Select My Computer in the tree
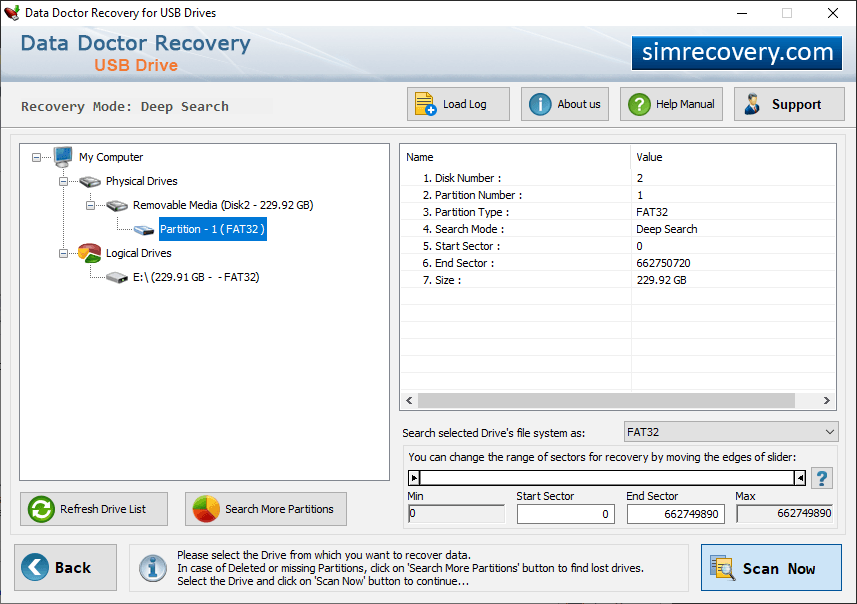 (x=111, y=157)
